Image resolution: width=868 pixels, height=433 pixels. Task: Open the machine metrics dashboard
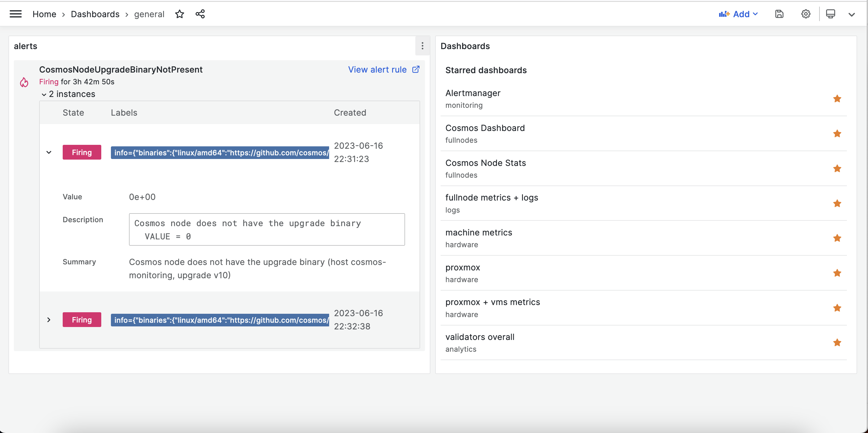tap(479, 232)
